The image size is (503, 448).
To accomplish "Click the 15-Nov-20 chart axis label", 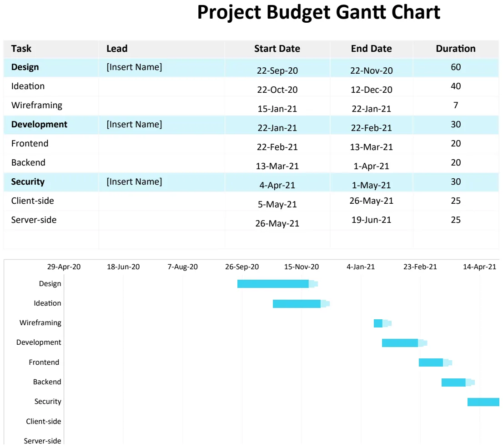I will (301, 267).
